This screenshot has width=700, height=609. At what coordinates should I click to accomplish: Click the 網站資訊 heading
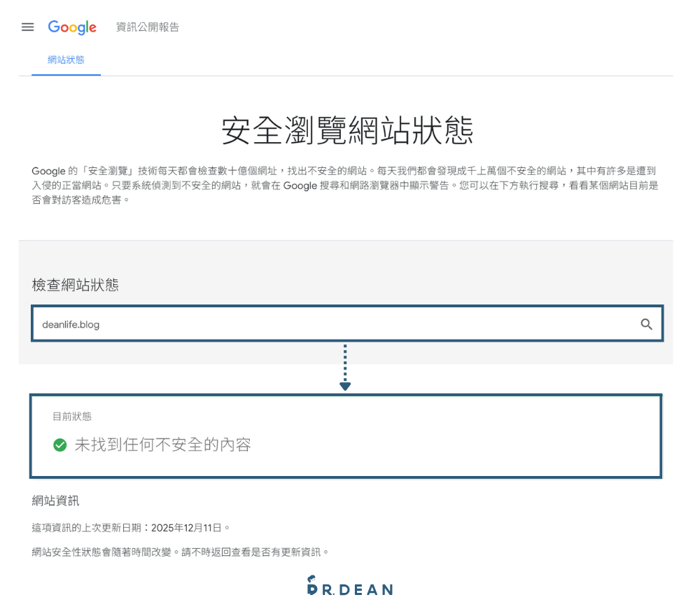(55, 500)
